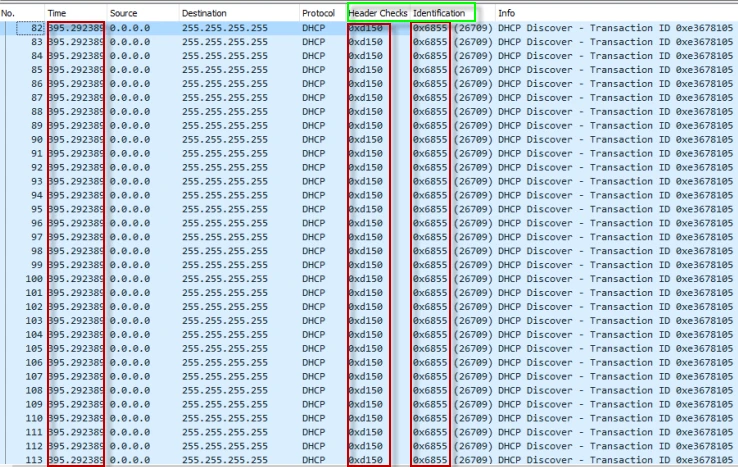Select packet number 85 in the list
The width and height of the screenshot is (738, 467).
(31, 70)
